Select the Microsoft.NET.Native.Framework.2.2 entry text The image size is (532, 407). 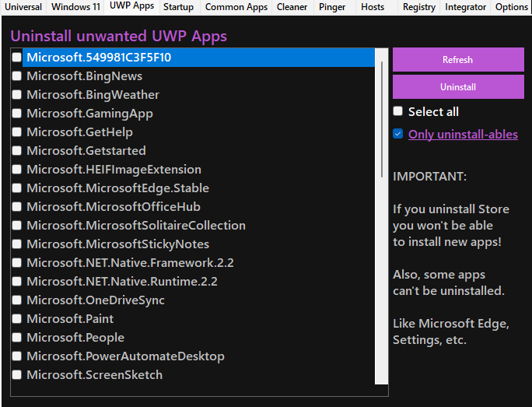click(131, 263)
